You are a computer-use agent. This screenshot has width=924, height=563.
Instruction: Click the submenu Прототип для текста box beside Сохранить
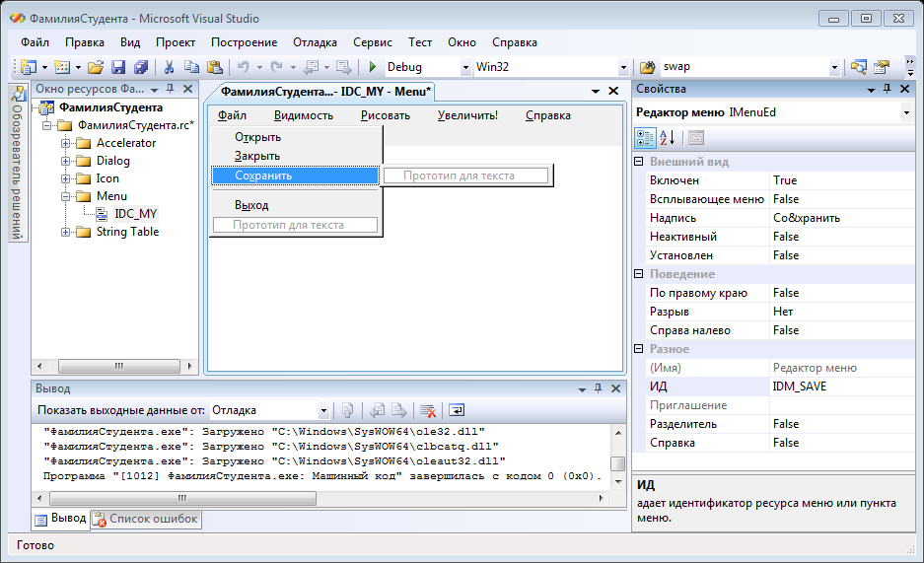coord(465,176)
